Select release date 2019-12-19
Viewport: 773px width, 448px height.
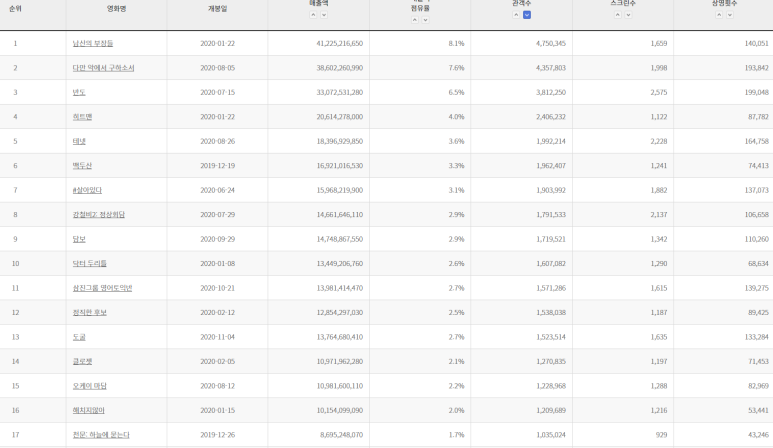coord(217,166)
